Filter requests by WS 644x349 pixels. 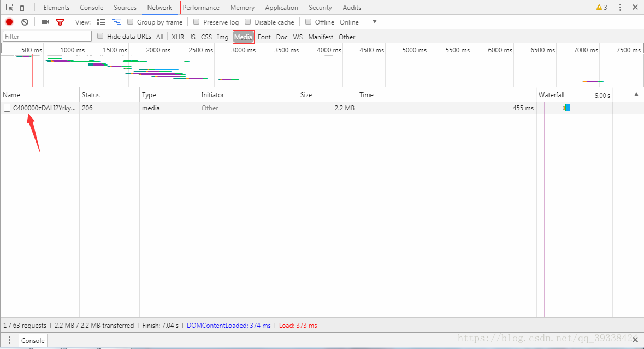[298, 37]
